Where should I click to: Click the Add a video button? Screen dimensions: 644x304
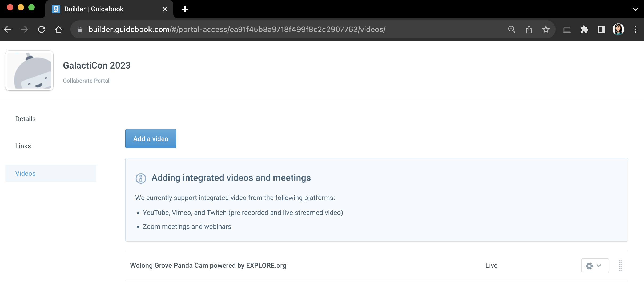[x=151, y=139]
